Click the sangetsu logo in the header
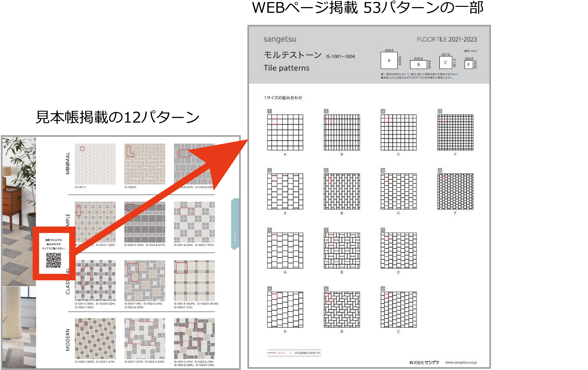 (x=280, y=39)
